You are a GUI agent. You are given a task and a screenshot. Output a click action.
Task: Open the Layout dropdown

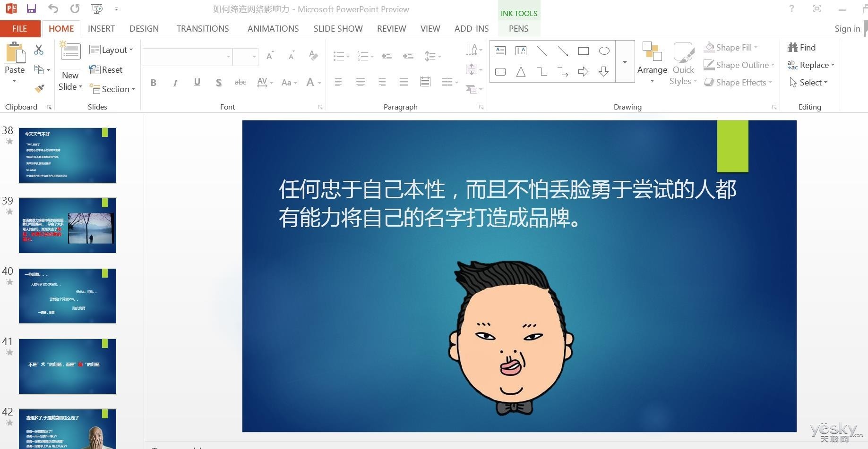tap(112, 50)
